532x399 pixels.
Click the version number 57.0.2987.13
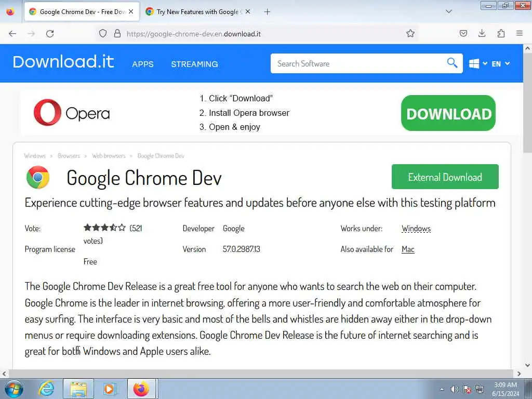241,249
